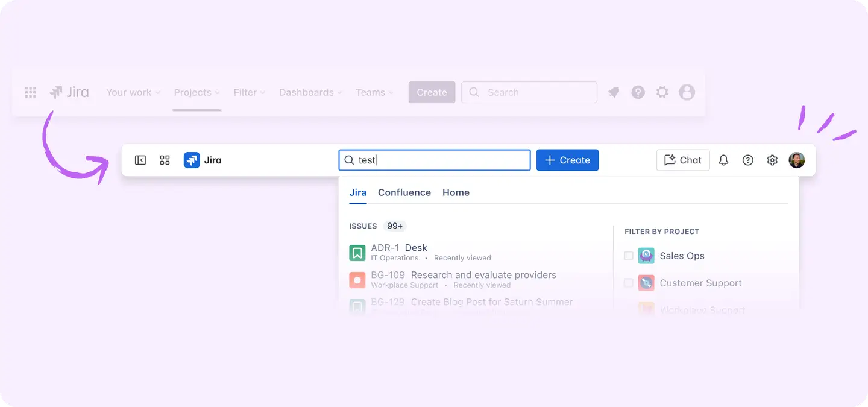The image size is (868, 407).
Task: Check the Sales Ops project filter
Action: tap(628, 256)
